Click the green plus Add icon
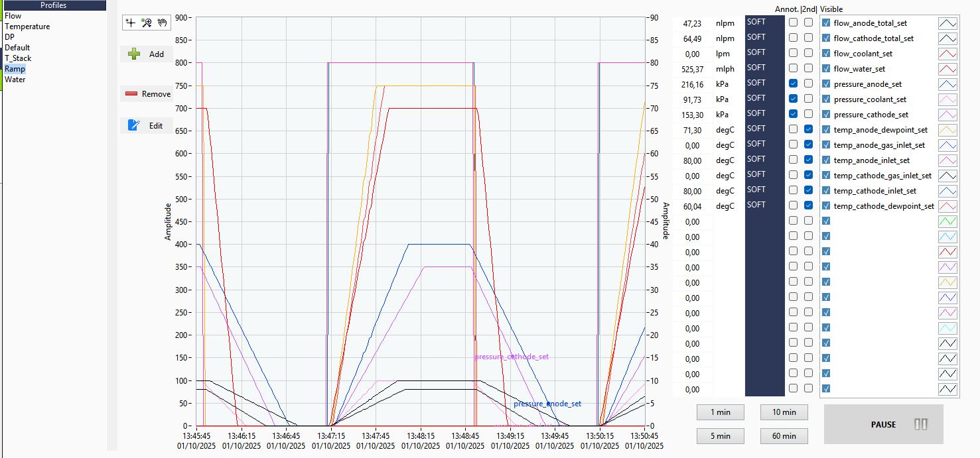The image size is (980, 458). (134, 54)
